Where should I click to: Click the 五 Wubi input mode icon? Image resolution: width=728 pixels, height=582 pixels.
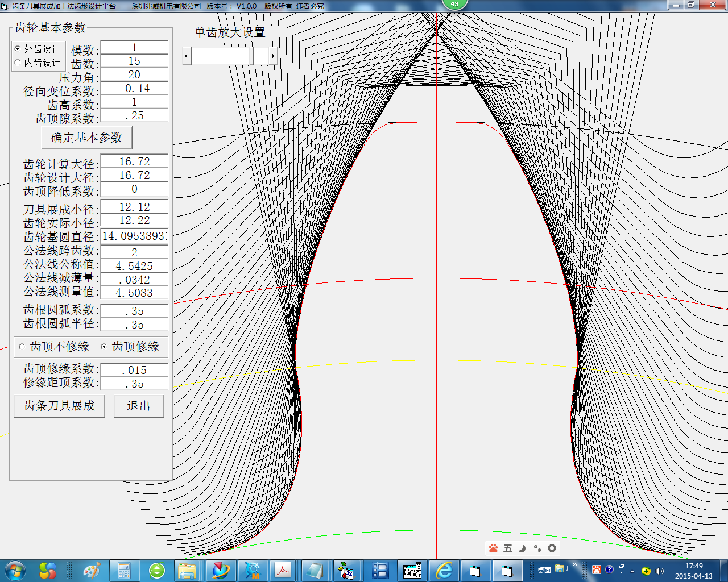pos(508,548)
